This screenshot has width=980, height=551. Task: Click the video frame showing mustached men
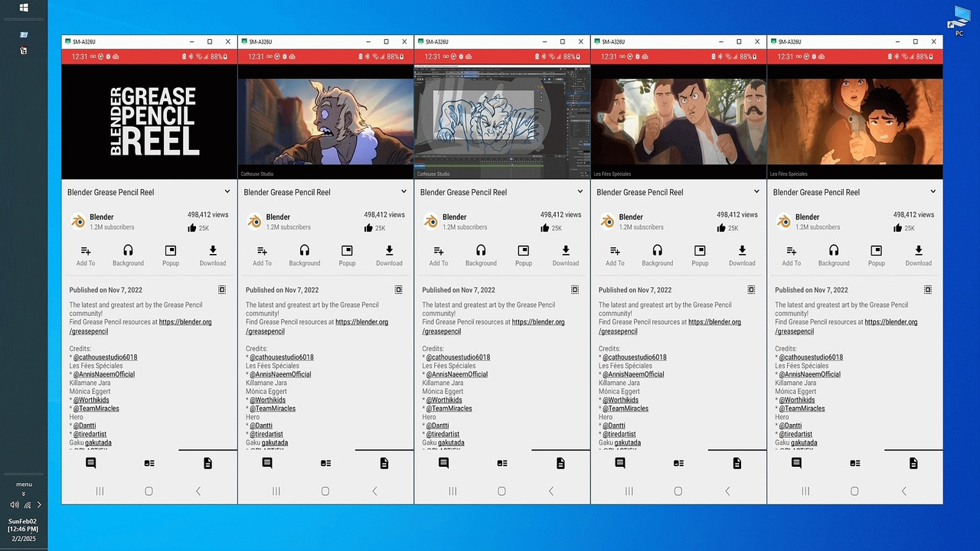tap(678, 122)
